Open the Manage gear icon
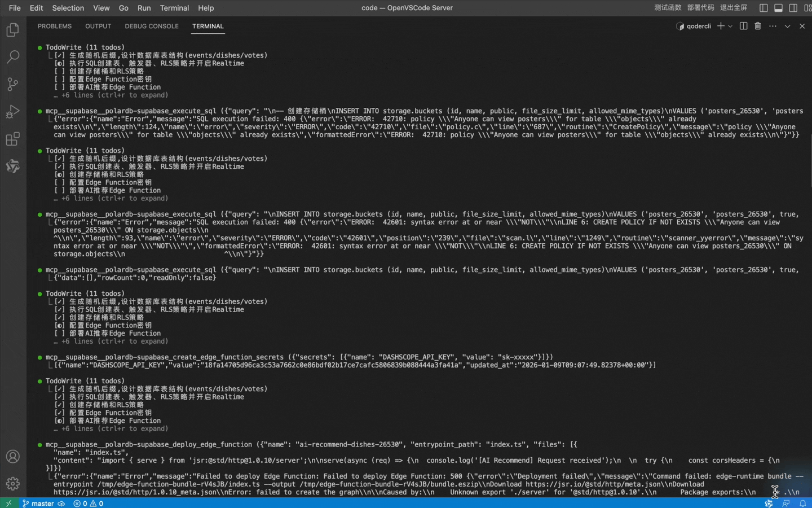 click(12, 484)
